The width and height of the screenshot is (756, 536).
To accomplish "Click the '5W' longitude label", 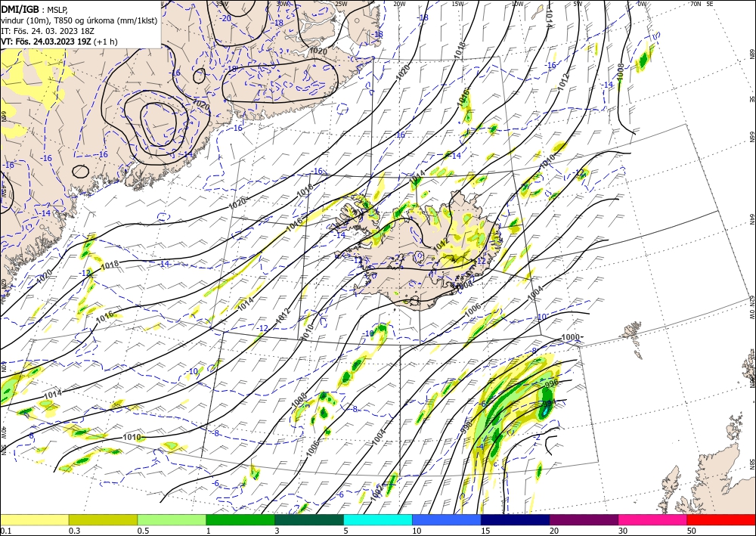I will pyautogui.click(x=578, y=3).
